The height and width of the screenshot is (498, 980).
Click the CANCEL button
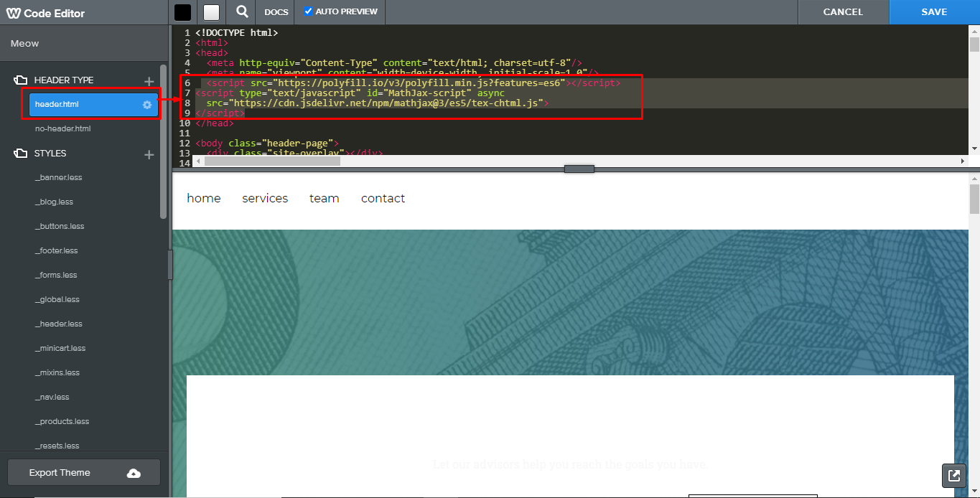click(x=843, y=12)
